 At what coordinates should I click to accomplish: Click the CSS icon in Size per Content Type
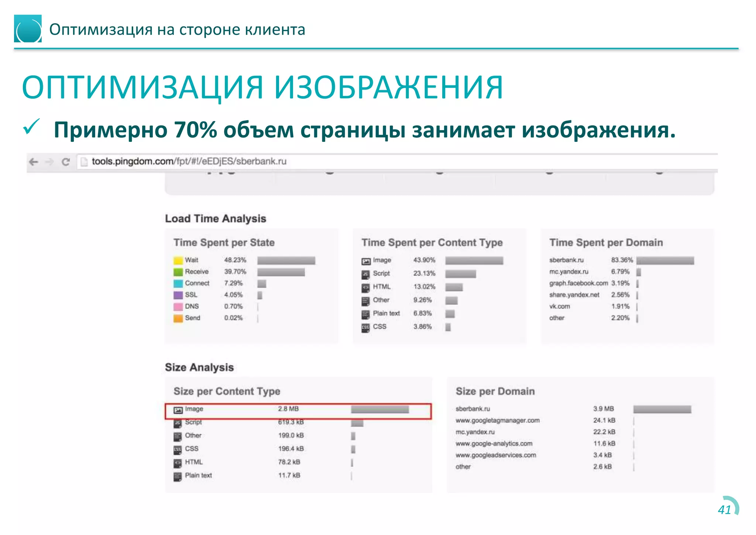(x=178, y=450)
